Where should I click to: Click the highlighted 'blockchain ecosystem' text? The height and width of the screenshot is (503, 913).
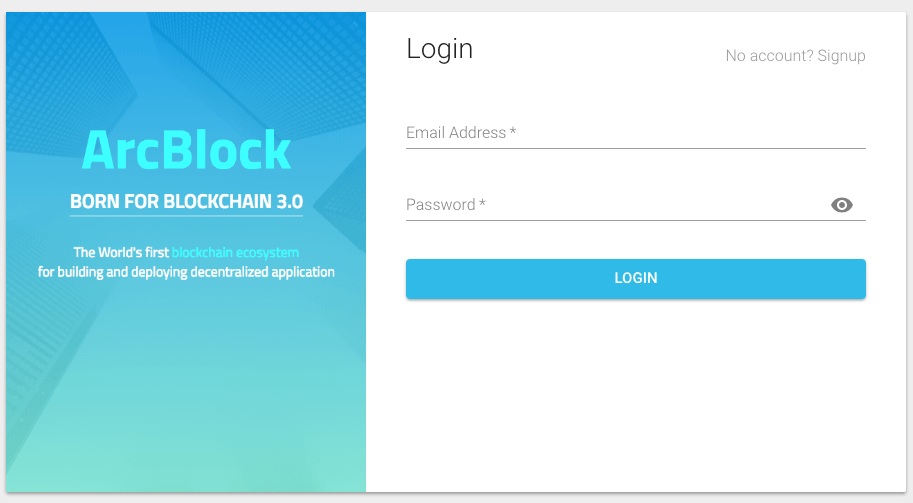(235, 252)
